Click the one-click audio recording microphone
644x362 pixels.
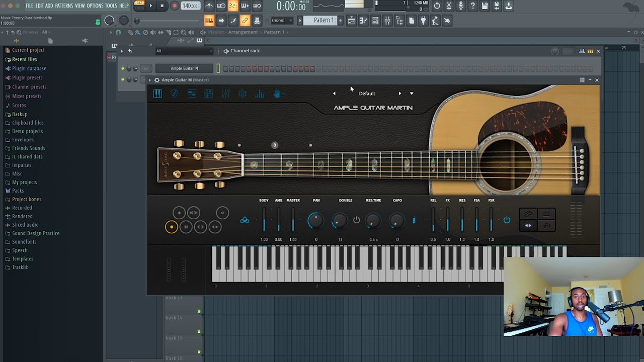coord(461,6)
